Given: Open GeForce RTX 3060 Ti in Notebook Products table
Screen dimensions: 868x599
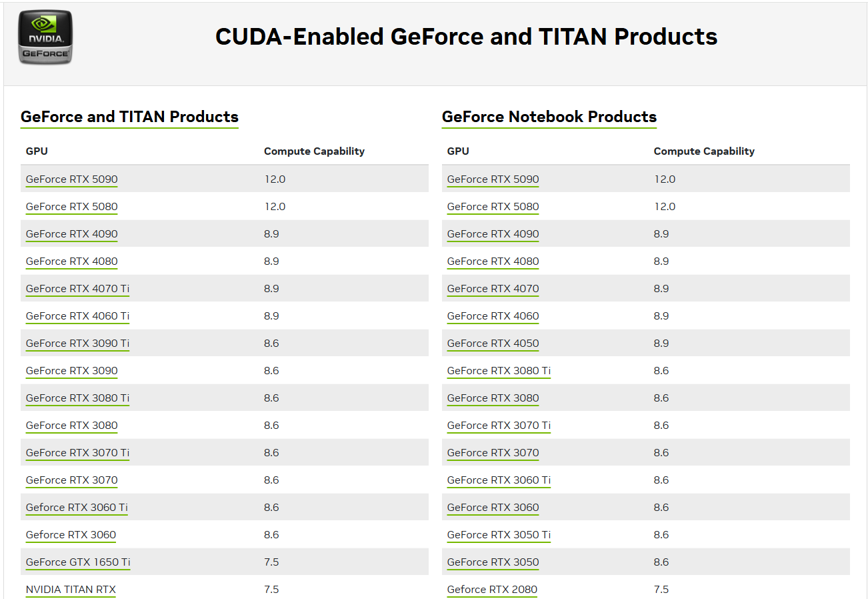Looking at the screenshot, I should click(x=499, y=480).
